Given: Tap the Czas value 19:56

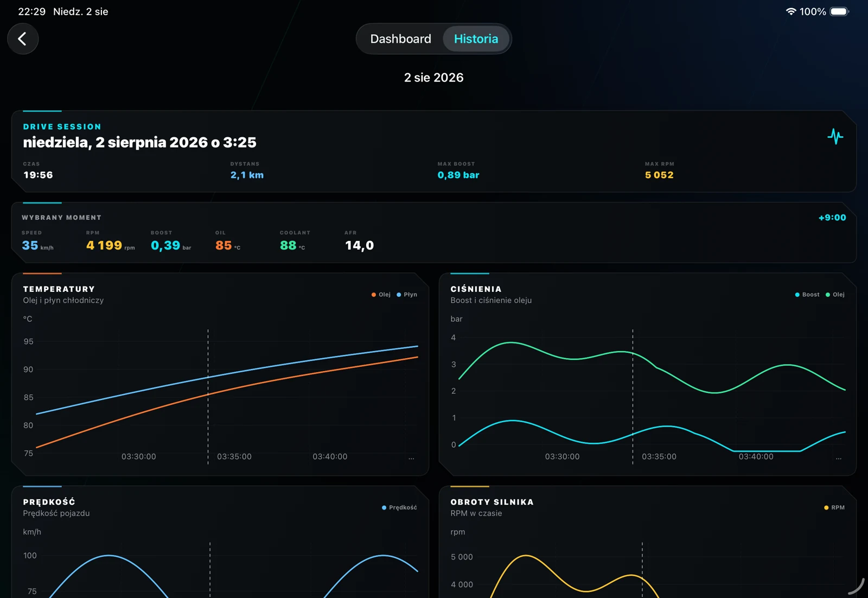Looking at the screenshot, I should click(x=38, y=175).
